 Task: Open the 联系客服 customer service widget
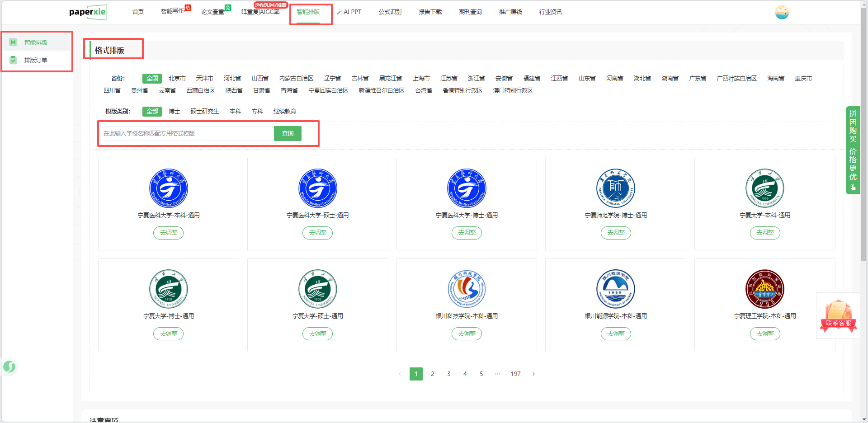[838, 316]
